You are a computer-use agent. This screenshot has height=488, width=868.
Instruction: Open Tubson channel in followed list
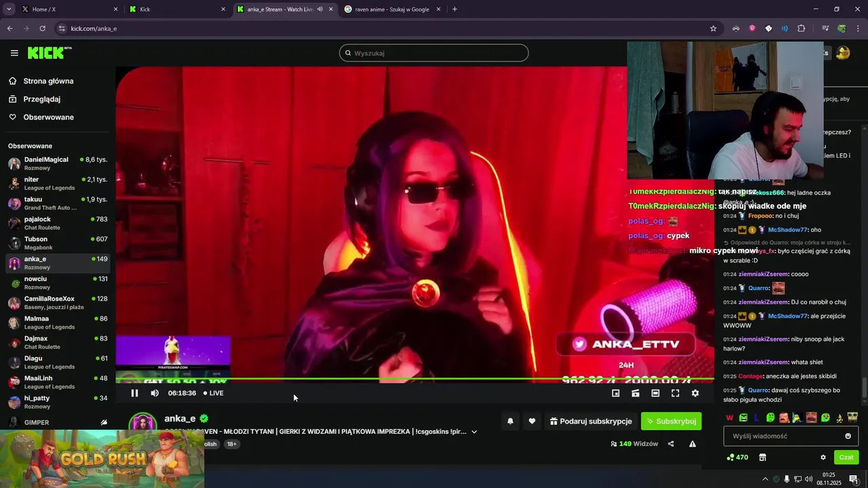[58, 243]
